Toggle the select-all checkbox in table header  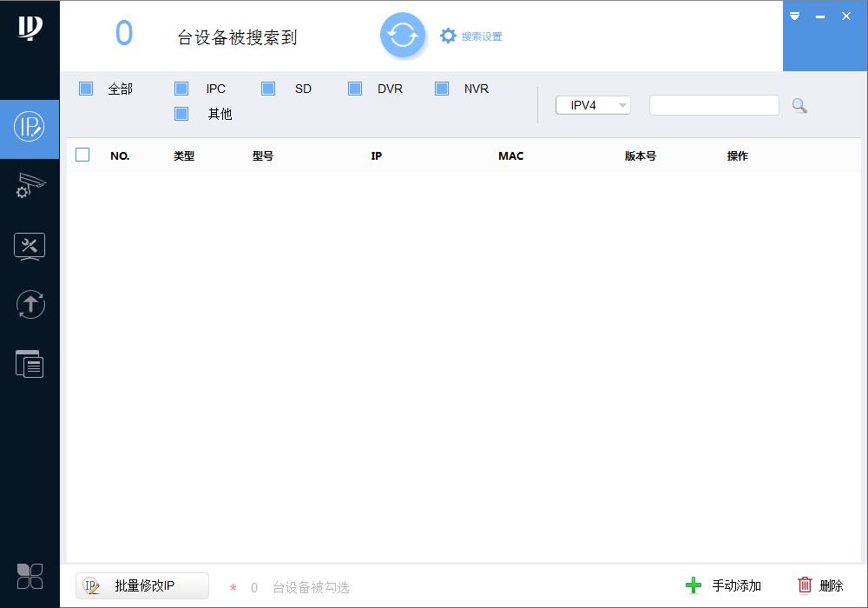(x=82, y=155)
